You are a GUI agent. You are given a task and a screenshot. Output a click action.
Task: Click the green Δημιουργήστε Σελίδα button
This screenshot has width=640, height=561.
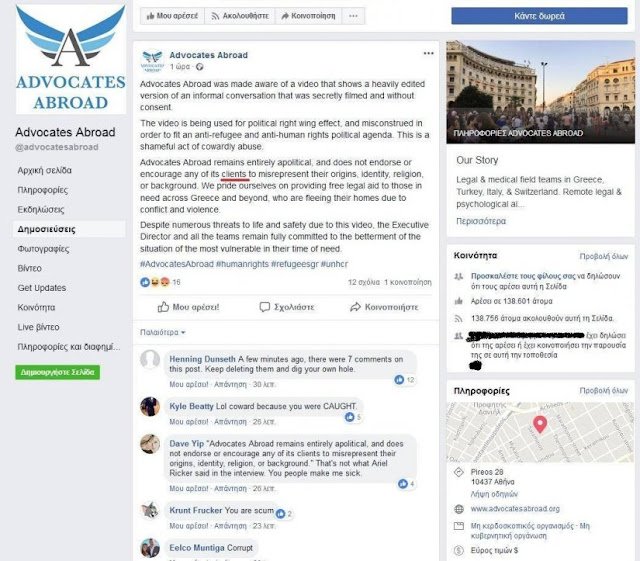coord(58,372)
